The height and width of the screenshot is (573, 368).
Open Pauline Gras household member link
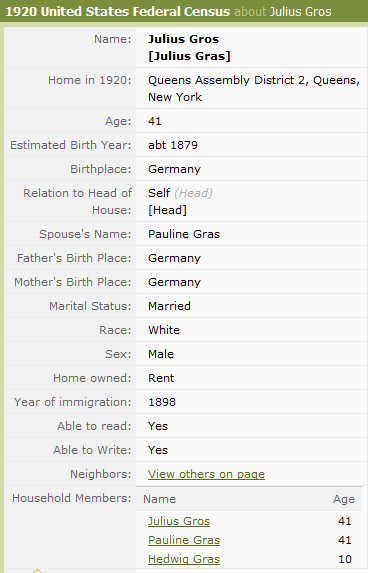[x=184, y=540]
